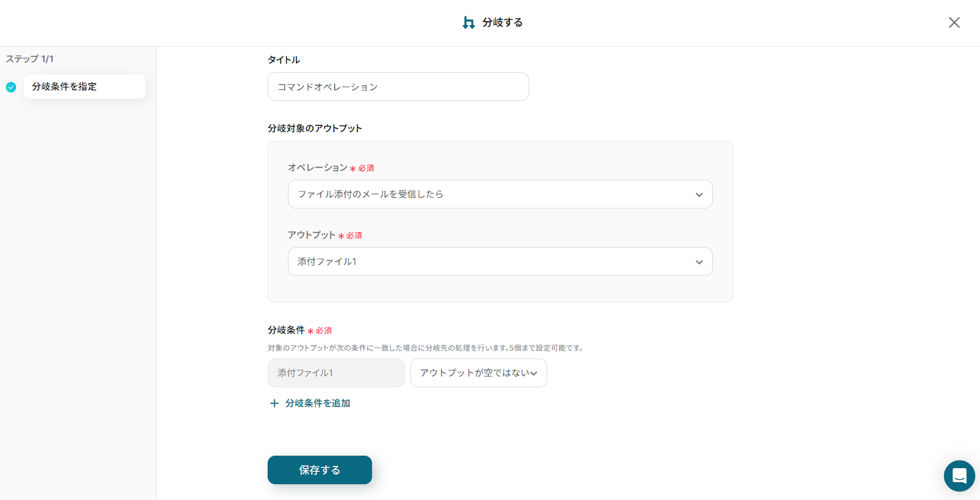Click the 分岐条件 description text
The height and width of the screenshot is (500, 980).
point(426,348)
